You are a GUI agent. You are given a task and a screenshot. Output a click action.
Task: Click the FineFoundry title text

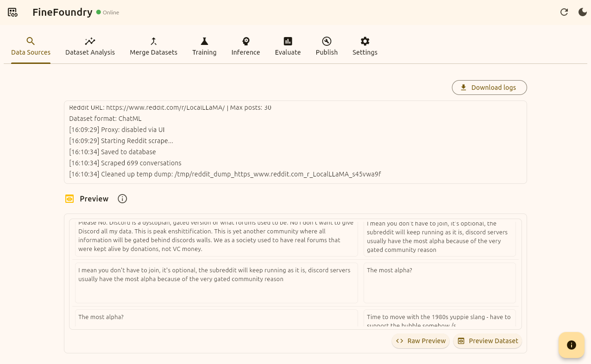tap(63, 13)
